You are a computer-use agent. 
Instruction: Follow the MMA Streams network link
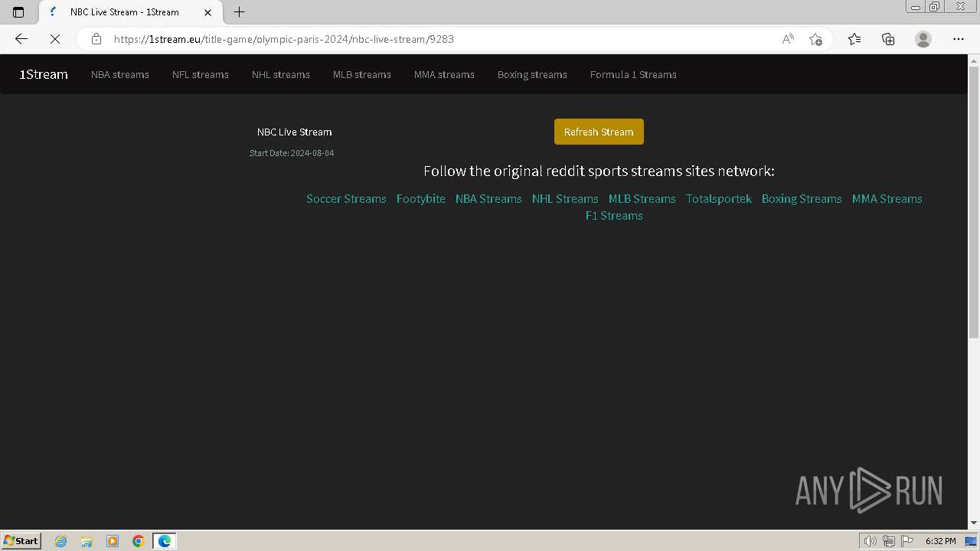click(887, 198)
